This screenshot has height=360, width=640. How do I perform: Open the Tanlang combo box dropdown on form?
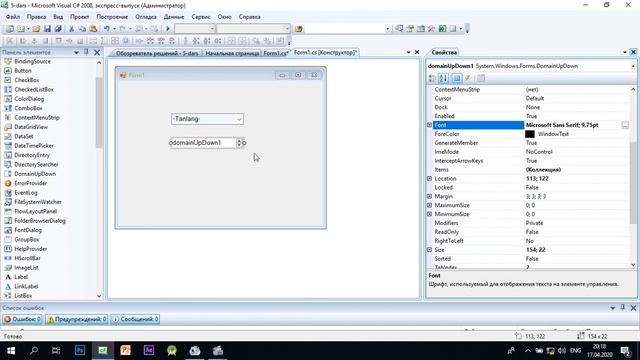coord(239,119)
